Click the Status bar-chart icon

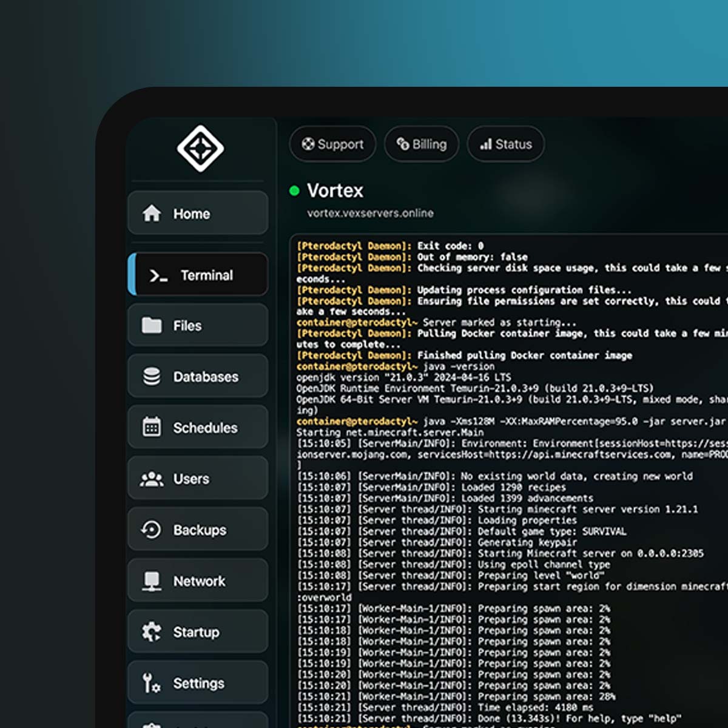click(x=486, y=144)
